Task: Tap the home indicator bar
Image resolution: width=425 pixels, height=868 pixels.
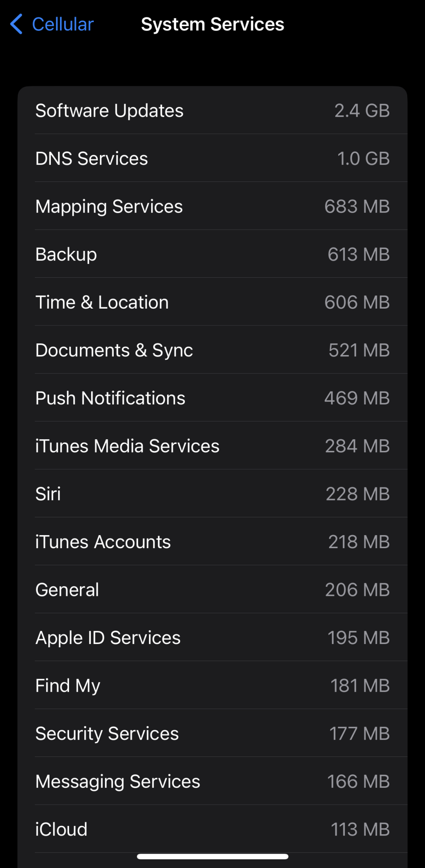Action: click(x=212, y=857)
